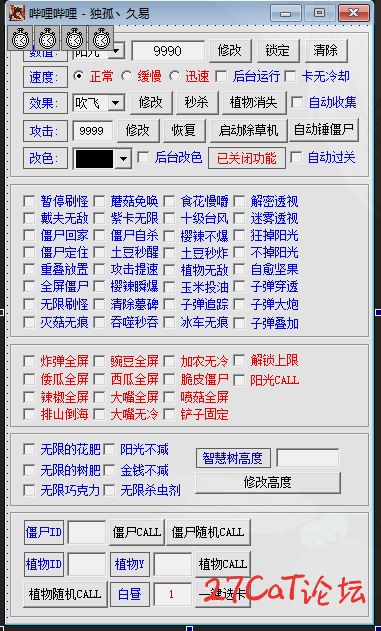The width and height of the screenshot is (381, 631).
Task: Open the black color dropdown arrow
Action: pyautogui.click(x=123, y=159)
